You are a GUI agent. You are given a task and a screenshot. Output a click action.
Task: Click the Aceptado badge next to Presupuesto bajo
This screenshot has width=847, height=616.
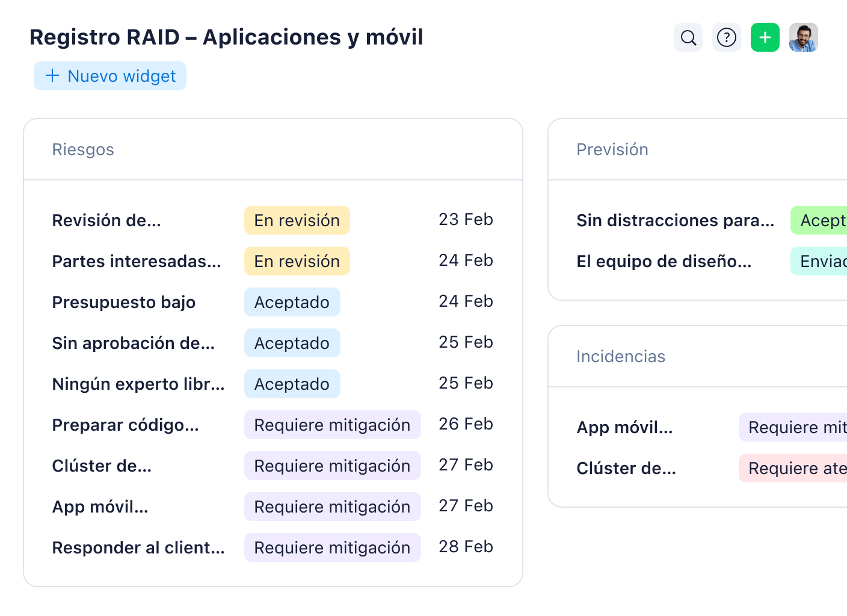click(292, 302)
